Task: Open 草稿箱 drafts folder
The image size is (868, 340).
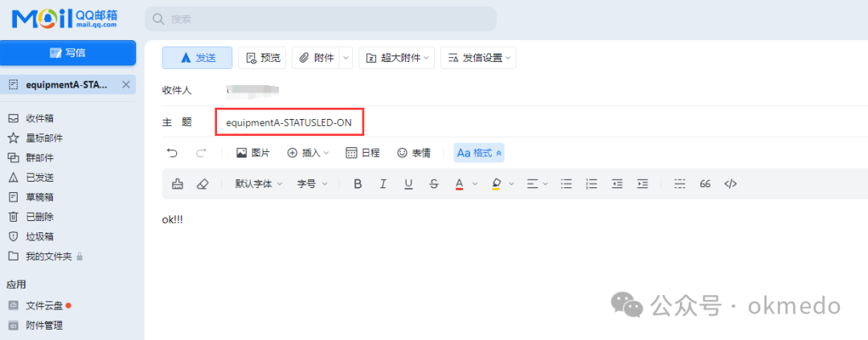Action: 39,197
